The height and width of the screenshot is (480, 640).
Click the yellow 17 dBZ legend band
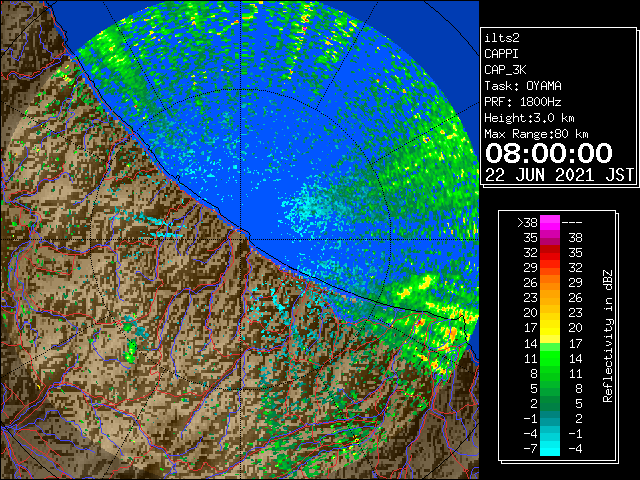tap(550, 328)
